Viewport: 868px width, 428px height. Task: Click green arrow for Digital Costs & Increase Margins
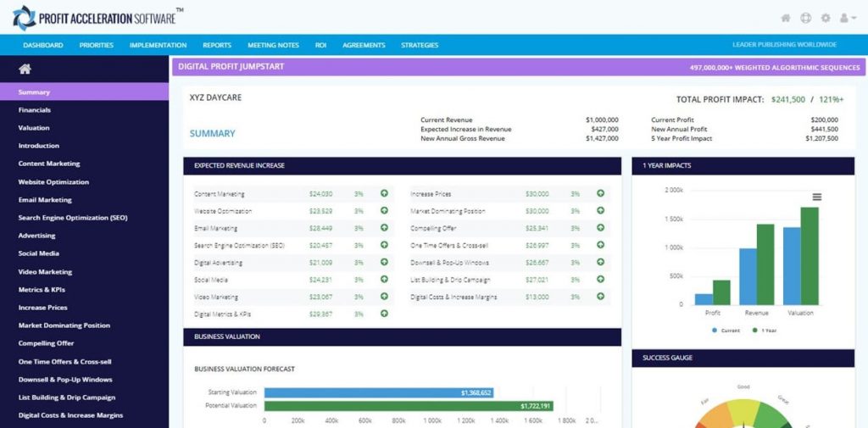point(600,297)
